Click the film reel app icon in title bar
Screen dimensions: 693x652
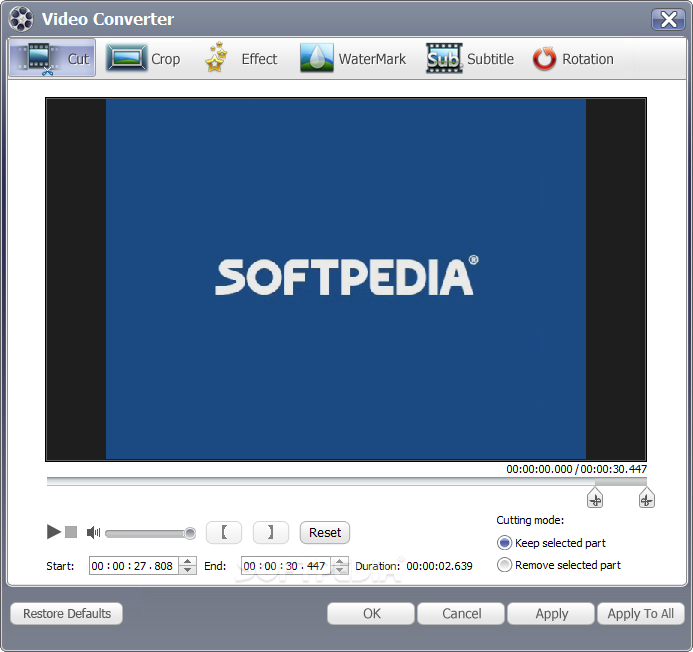[x=21, y=19]
